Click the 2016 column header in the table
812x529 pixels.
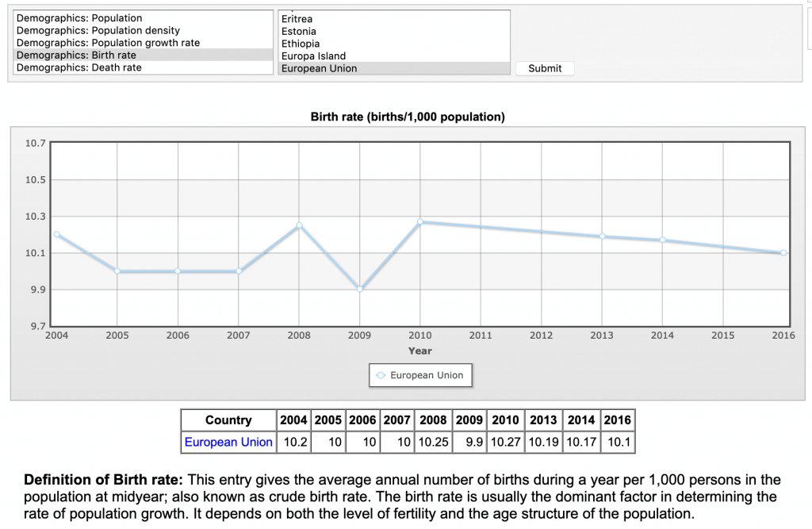[617, 420]
